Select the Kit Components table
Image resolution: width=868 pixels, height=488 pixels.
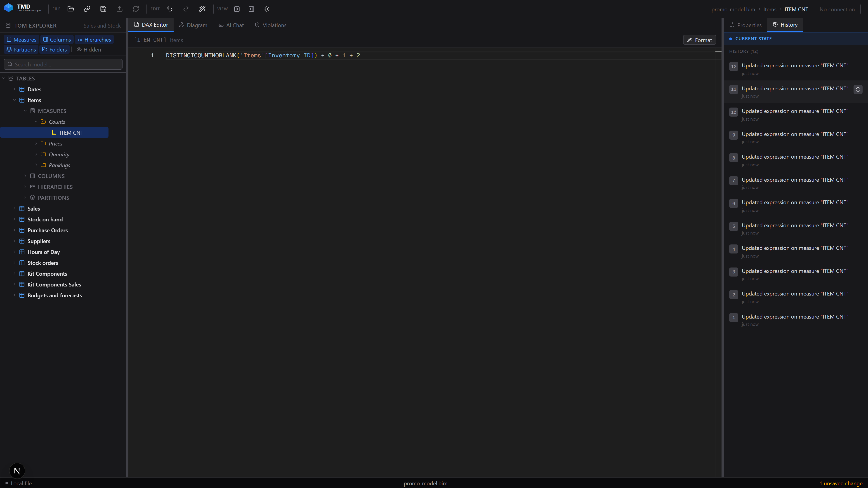coord(47,274)
